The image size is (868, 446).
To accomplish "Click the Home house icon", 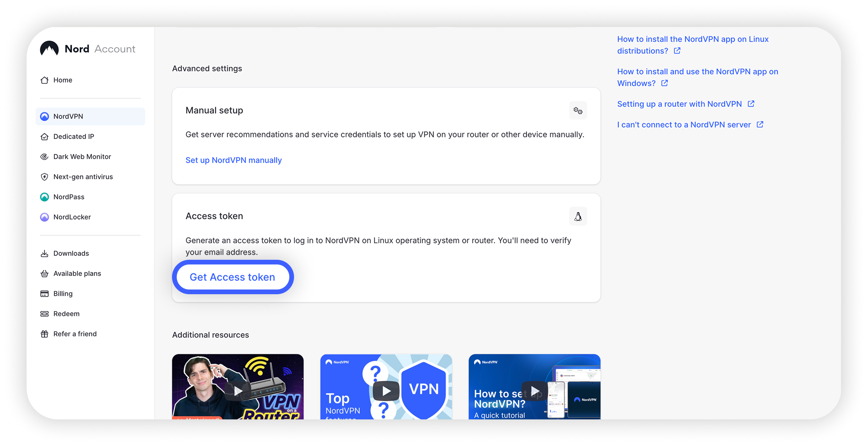I will click(45, 80).
